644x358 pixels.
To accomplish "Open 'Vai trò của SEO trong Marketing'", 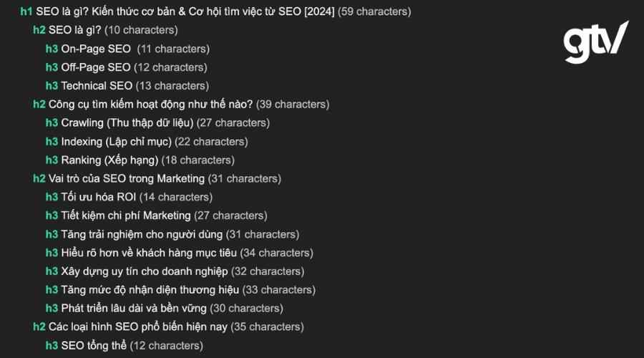I will point(127,178).
